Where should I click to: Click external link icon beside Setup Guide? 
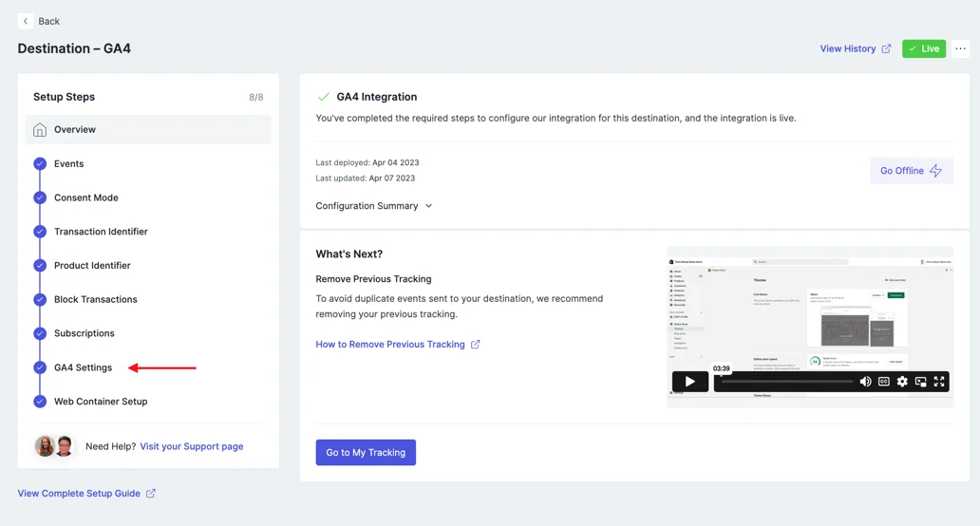coord(151,494)
